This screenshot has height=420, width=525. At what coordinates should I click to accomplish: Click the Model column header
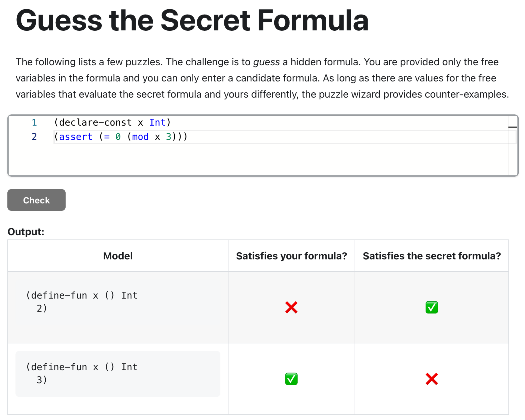click(118, 256)
